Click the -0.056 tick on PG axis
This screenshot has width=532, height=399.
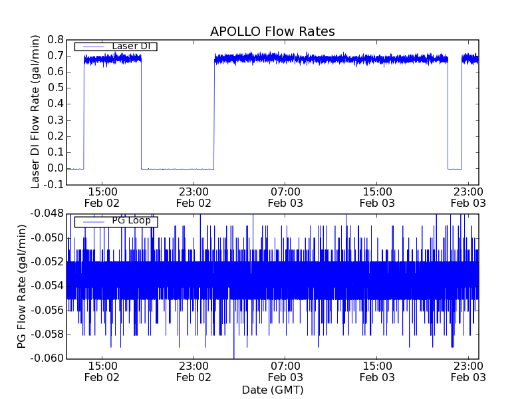pos(47,310)
